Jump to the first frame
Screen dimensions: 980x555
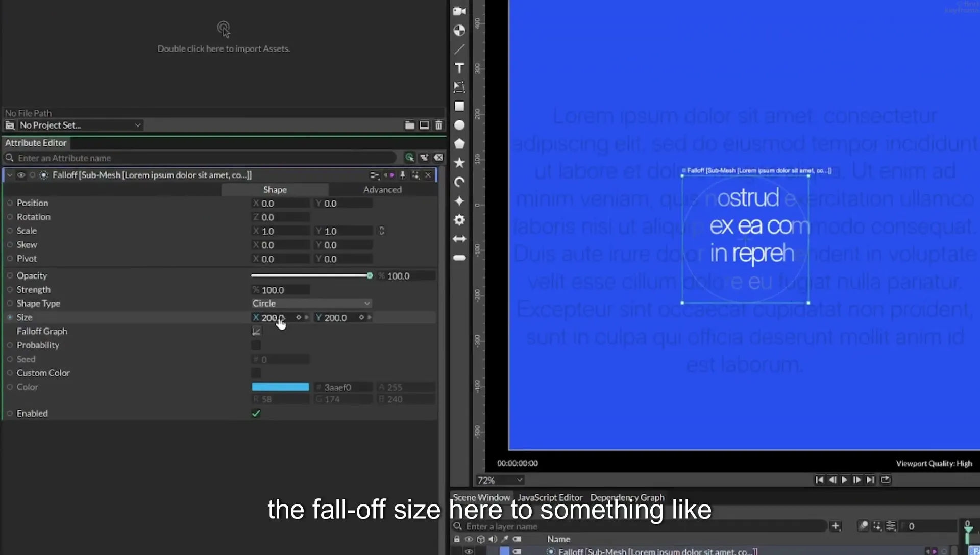(819, 480)
